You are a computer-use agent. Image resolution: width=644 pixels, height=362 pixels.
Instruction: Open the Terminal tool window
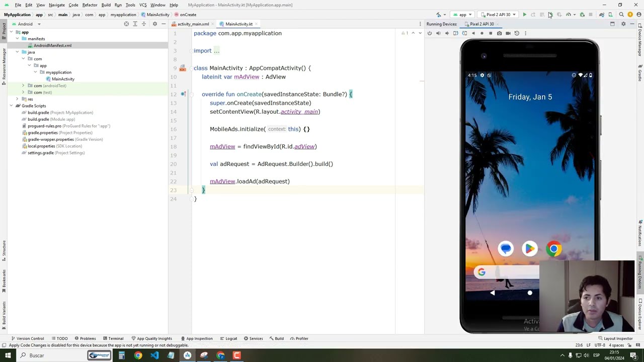coord(113,338)
